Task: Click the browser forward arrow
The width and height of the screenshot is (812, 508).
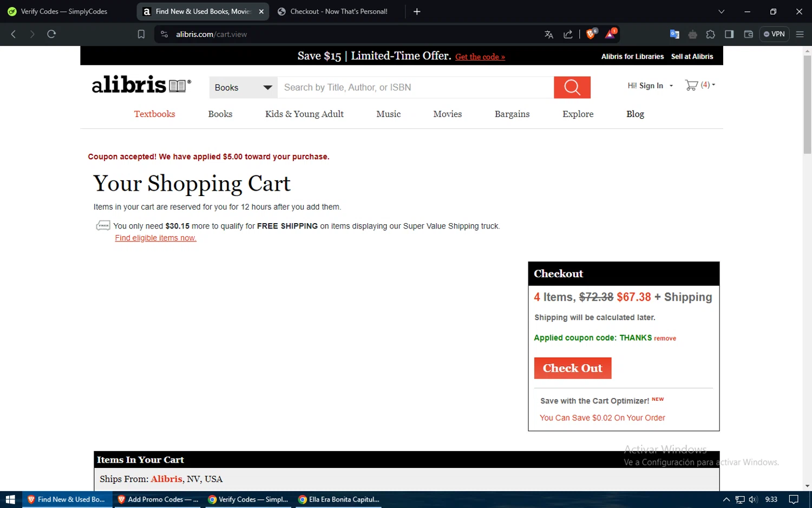Action: point(32,34)
